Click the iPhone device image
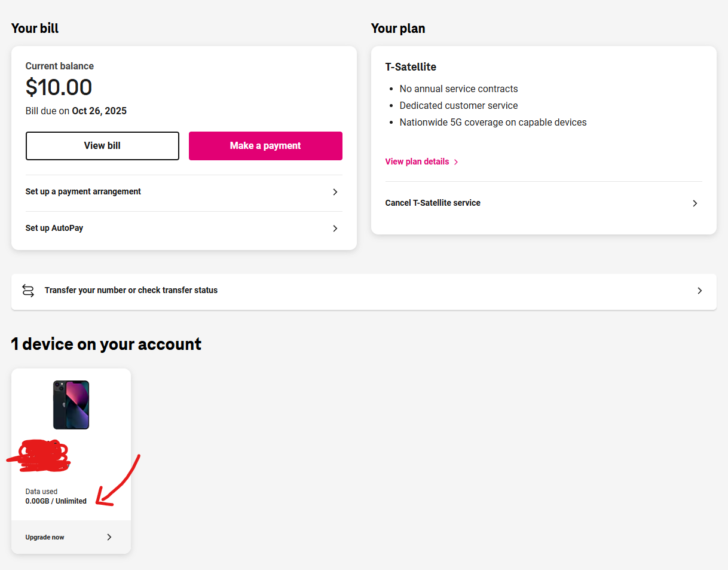728x570 pixels. click(x=71, y=405)
